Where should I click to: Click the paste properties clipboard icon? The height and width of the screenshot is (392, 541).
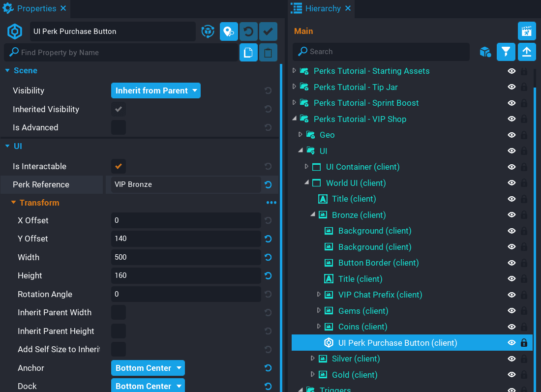point(268,53)
